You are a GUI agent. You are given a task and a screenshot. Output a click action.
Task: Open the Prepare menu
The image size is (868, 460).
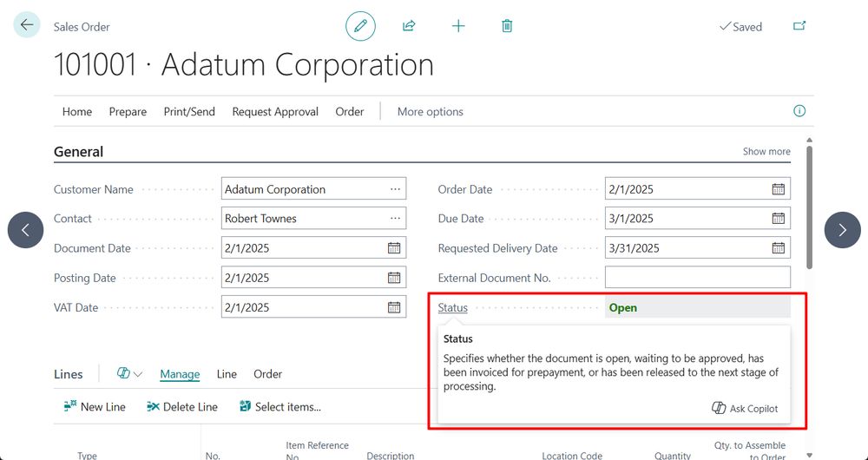(128, 112)
